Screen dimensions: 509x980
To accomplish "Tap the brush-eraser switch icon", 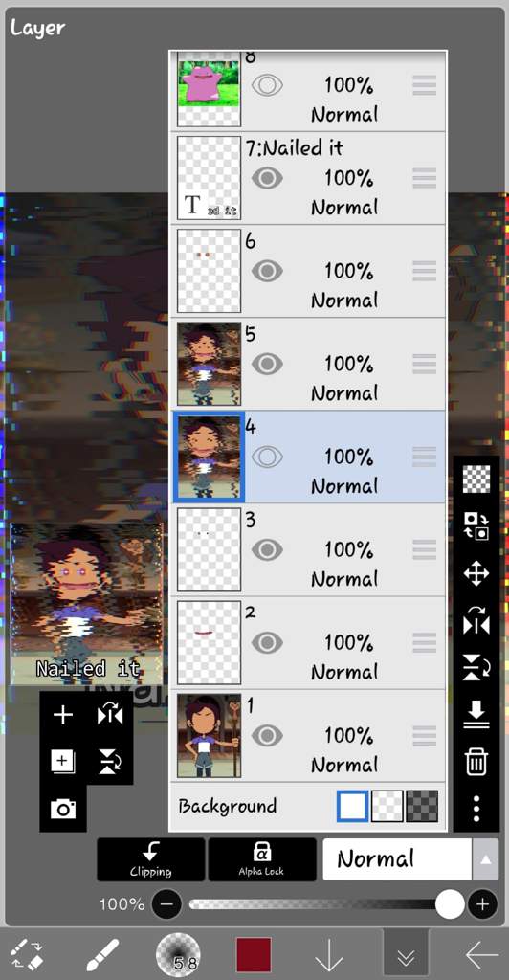I will tap(28, 954).
